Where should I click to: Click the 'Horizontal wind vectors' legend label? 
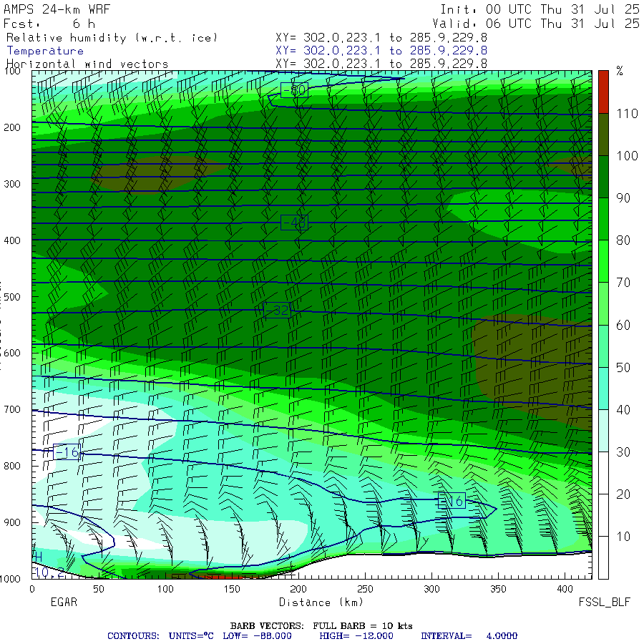point(87,64)
